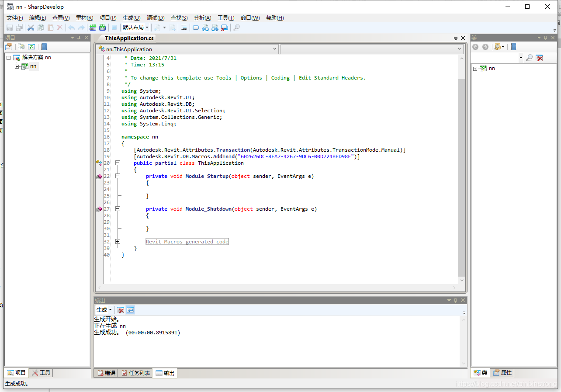This screenshot has height=392, width=561.
Task: Open the 帮助(H) menu
Action: click(275, 18)
